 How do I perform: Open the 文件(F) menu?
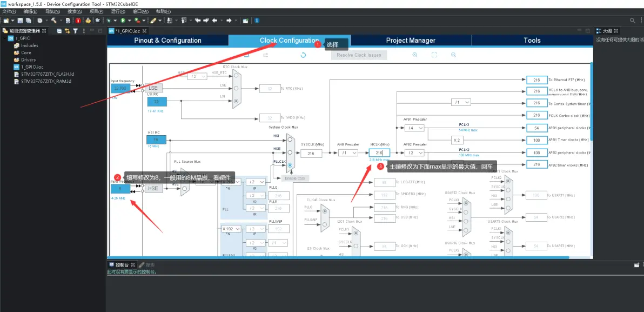pyautogui.click(x=8, y=11)
